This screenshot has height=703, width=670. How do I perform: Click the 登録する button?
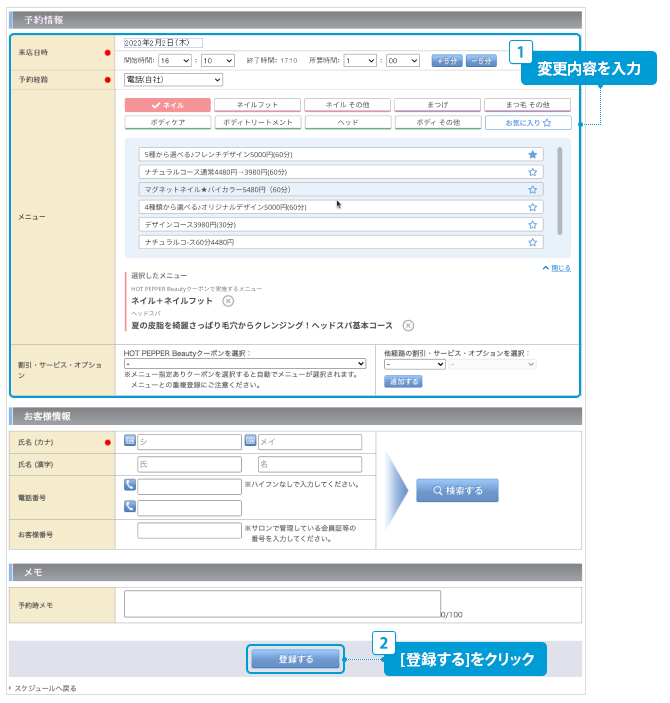click(296, 659)
